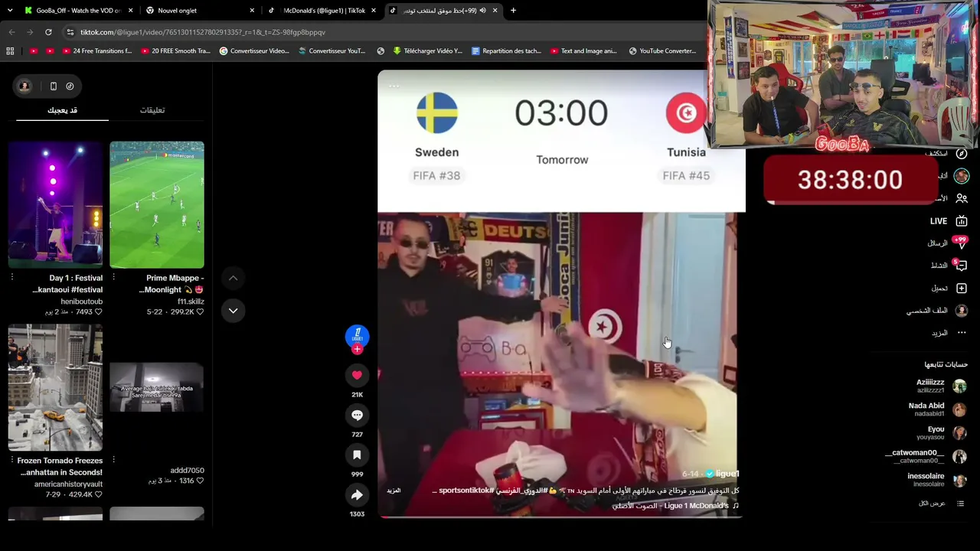This screenshot has height=551, width=980.
Task: Open the Télécharger Vidéo Y... bookmark
Action: coord(426,51)
